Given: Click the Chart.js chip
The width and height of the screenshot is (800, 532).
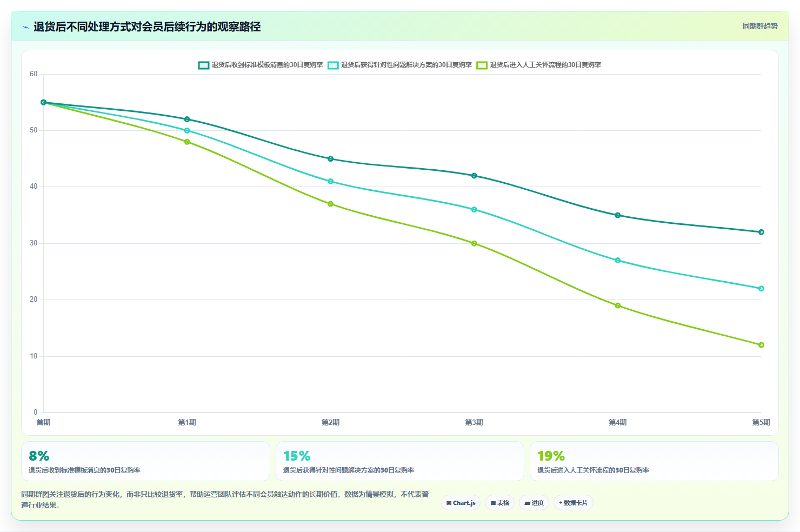Looking at the screenshot, I should coord(461,503).
